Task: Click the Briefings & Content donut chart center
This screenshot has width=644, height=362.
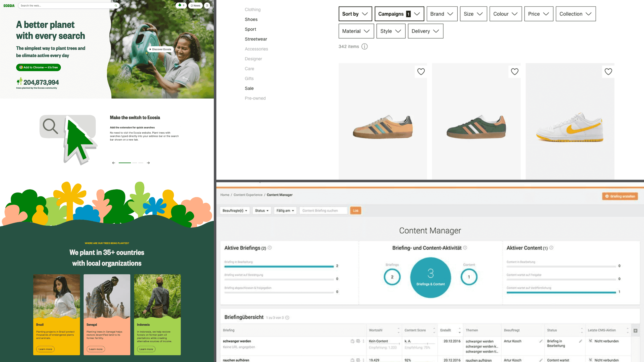Action: (430, 277)
